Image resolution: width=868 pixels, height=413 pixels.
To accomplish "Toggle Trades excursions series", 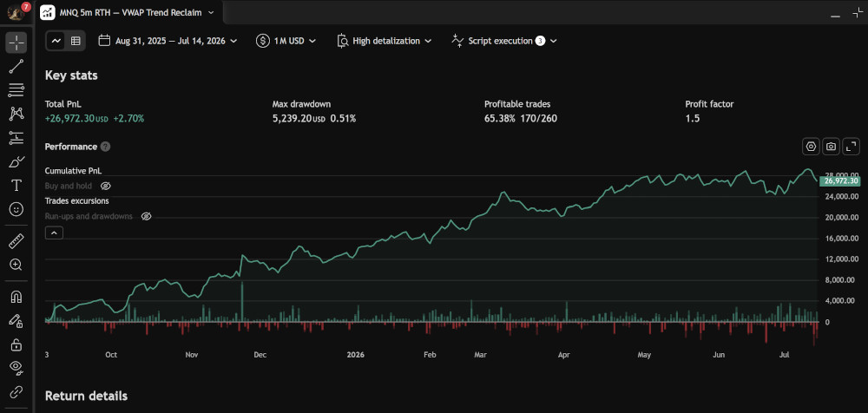I will (76, 201).
